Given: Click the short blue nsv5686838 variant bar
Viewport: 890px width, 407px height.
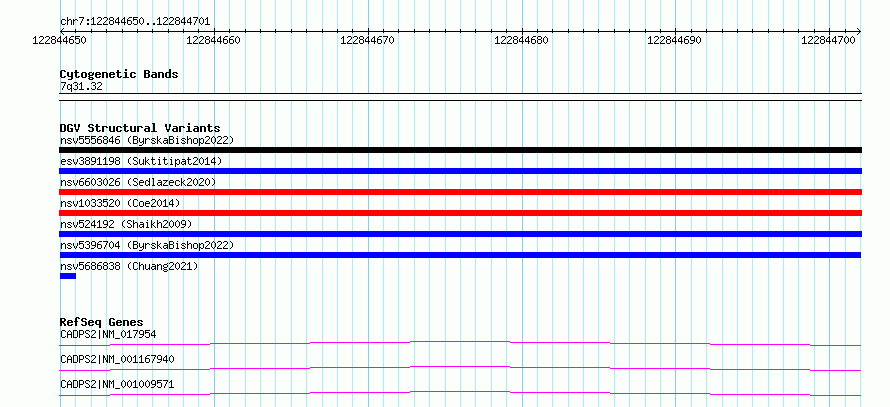Looking at the screenshot, I should pyautogui.click(x=68, y=276).
